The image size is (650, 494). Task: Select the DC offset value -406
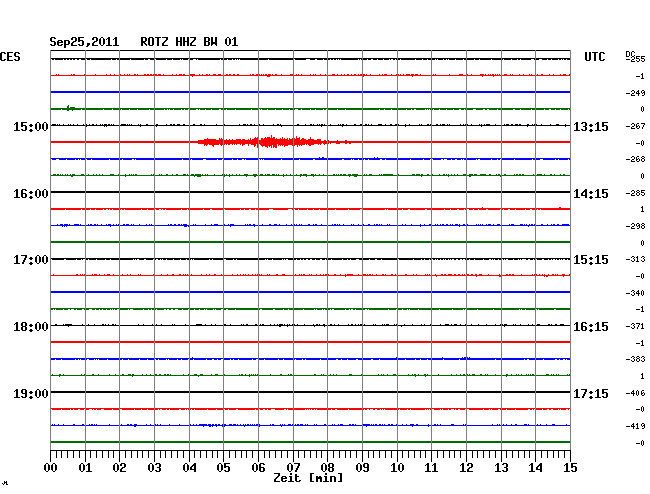tap(635, 393)
